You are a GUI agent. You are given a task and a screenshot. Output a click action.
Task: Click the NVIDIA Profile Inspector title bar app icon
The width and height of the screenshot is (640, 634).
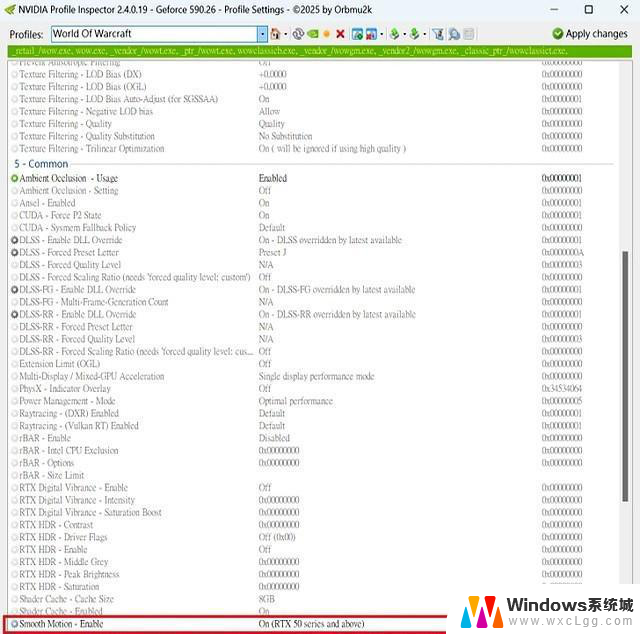pos(10,9)
